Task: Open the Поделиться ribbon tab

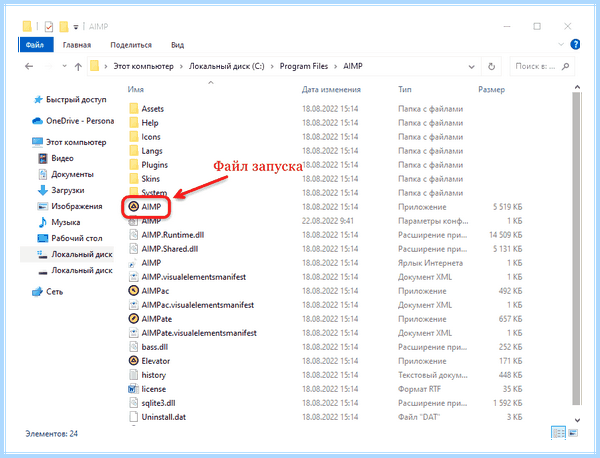Action: (131, 45)
